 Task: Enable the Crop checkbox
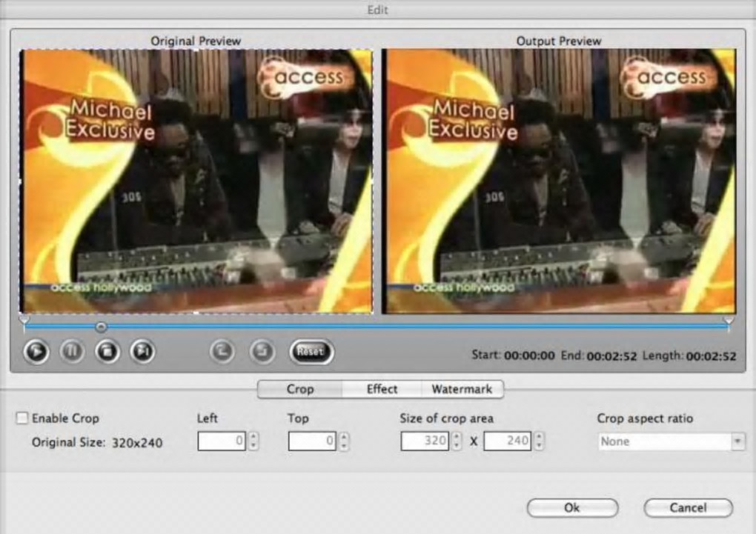coord(21,418)
